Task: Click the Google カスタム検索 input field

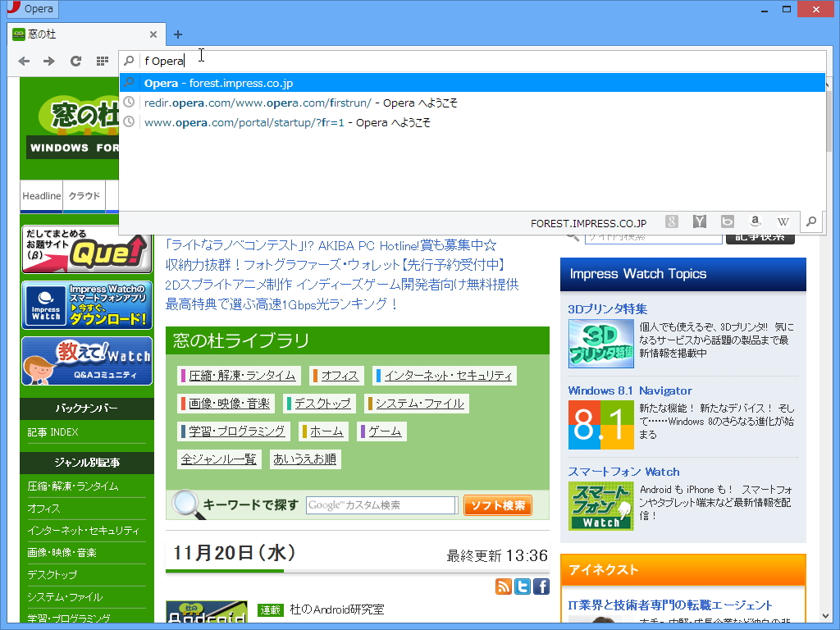Action: tap(382, 505)
